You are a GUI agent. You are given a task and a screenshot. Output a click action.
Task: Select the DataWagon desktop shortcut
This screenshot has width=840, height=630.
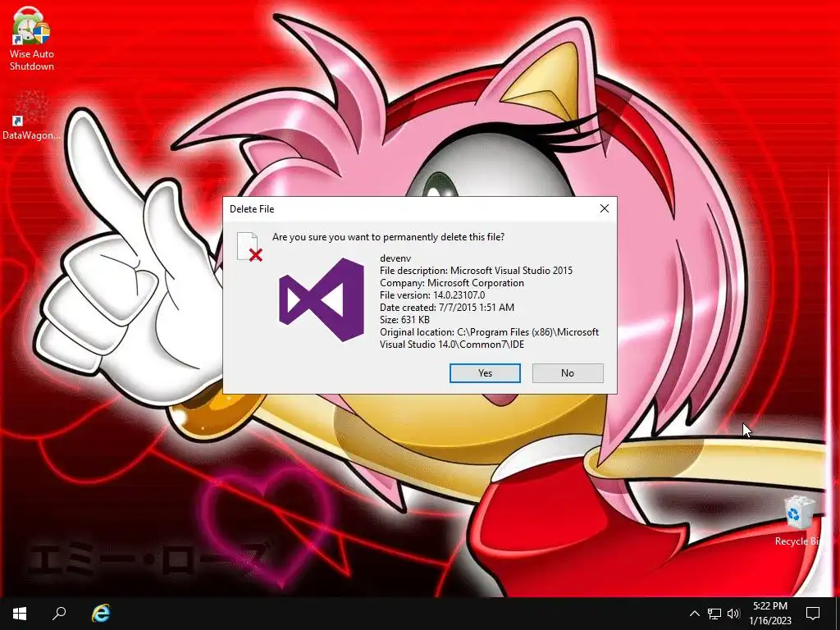coord(32,116)
